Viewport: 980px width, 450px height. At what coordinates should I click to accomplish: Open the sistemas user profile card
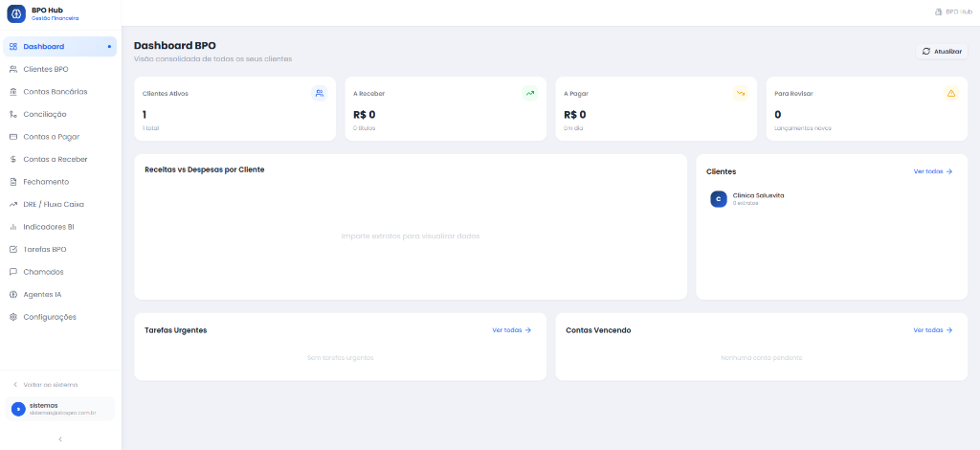pos(60,409)
